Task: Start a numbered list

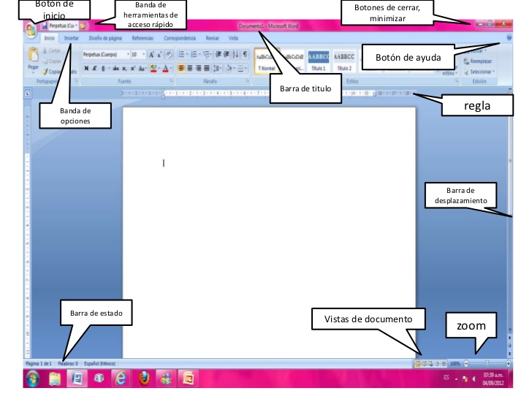Action: 195,54
